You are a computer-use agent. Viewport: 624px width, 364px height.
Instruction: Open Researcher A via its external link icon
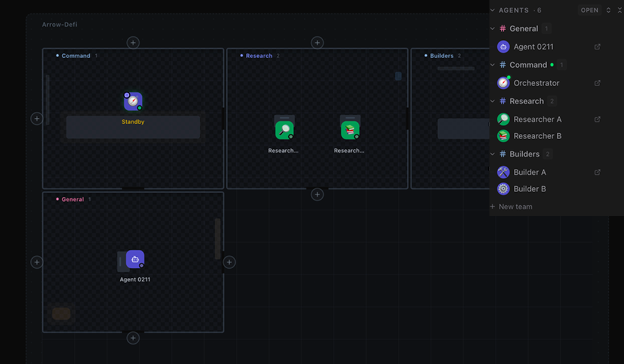click(597, 119)
